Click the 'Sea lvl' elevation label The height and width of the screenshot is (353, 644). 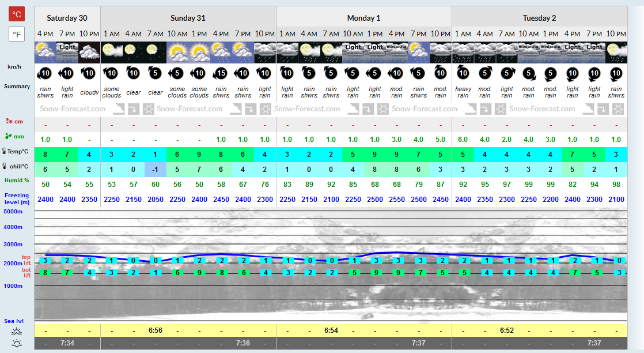[14, 321]
